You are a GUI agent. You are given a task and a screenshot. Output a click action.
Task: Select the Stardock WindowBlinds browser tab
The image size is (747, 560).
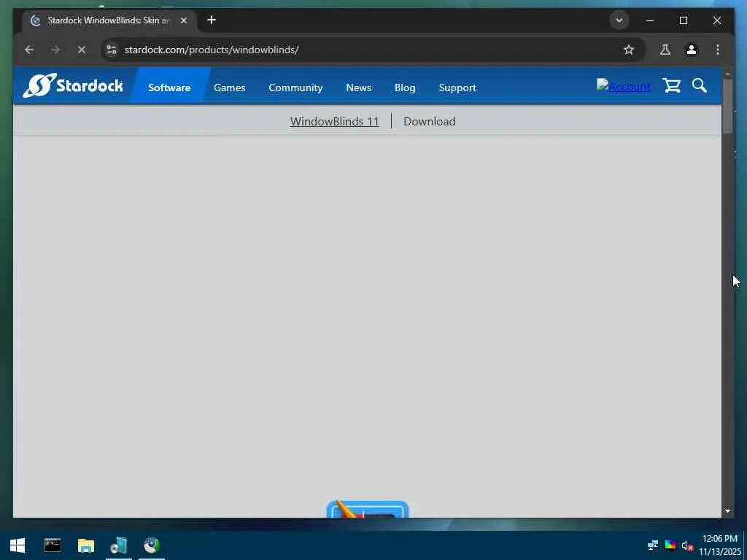coord(109,20)
